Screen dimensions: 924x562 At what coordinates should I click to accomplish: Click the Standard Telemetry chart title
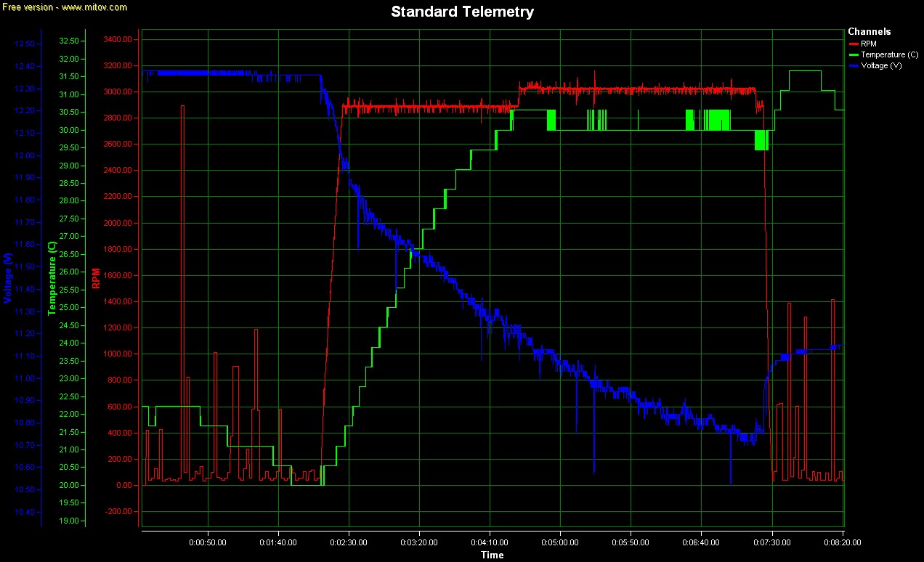pyautogui.click(x=462, y=12)
